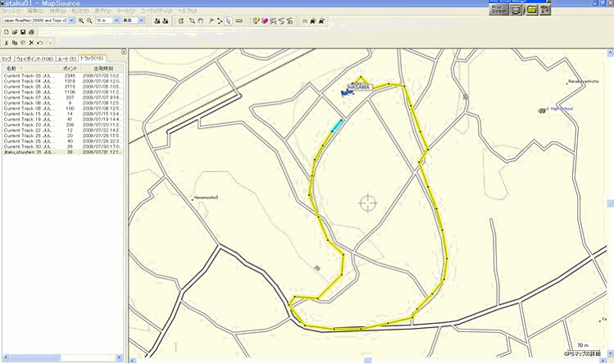Click the folder icon in Print Screen Manager

[x=531, y=10]
